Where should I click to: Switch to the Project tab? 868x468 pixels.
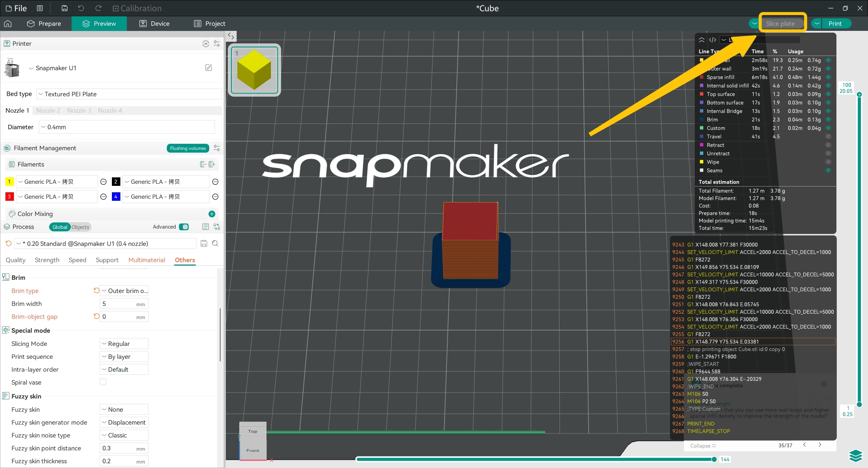click(x=210, y=23)
